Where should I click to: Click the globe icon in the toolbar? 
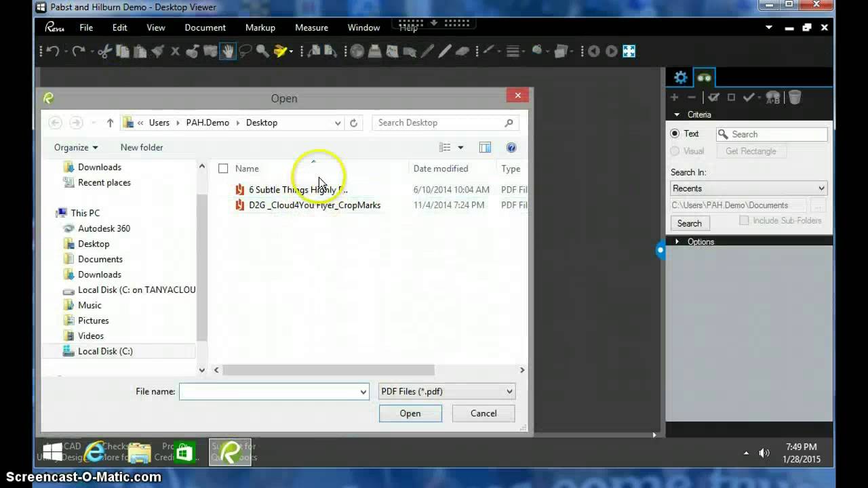357,52
